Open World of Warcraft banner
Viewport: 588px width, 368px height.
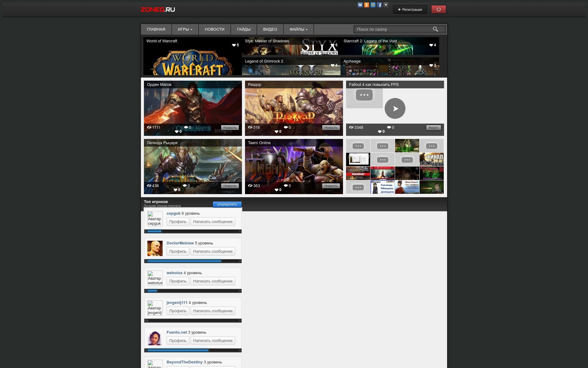(193, 56)
